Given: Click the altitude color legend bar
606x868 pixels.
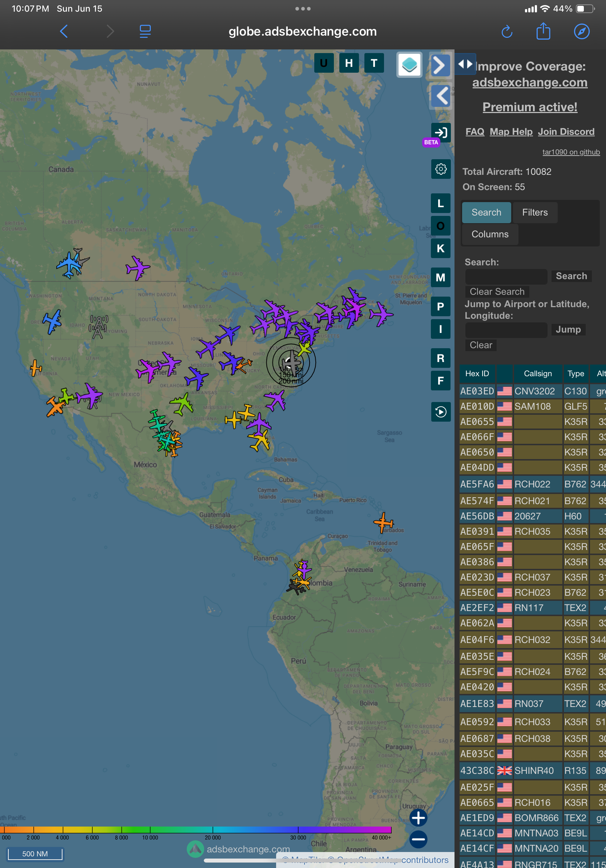Looking at the screenshot, I should (x=196, y=830).
